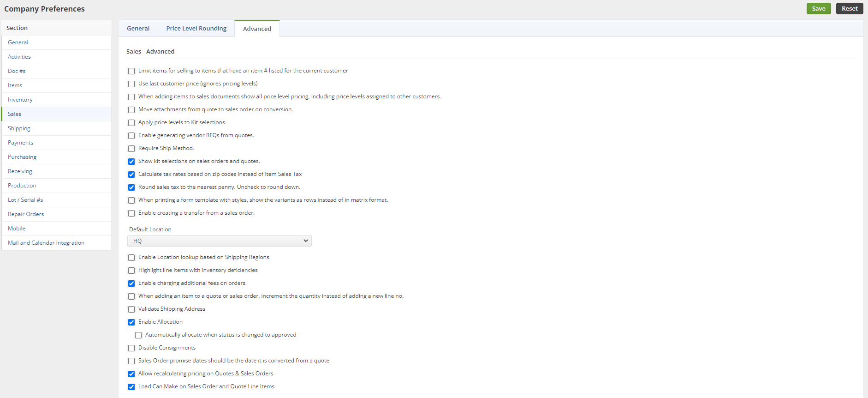Enable the Require Ship Method checkbox
This screenshot has width=868, height=398.
pos(131,149)
